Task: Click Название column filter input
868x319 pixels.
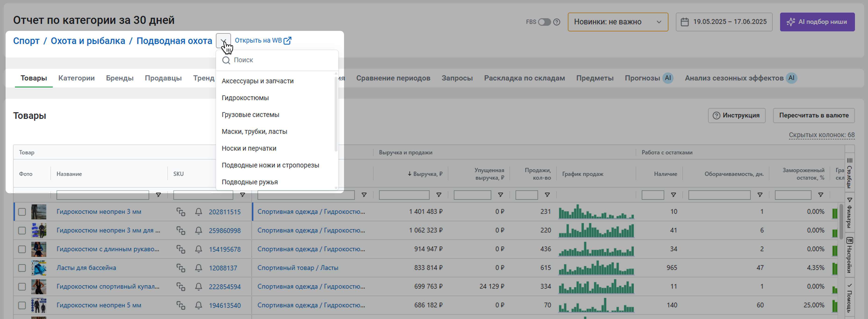Action: pyautogui.click(x=103, y=195)
